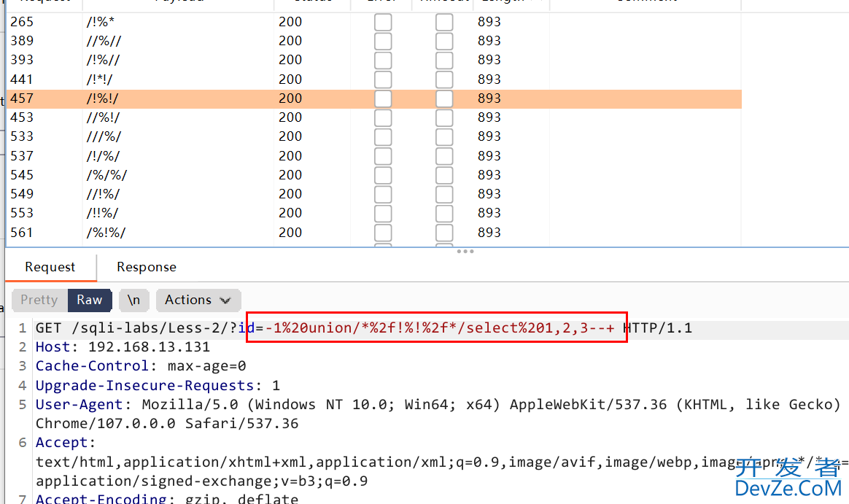This screenshot has height=504, width=849.
Task: Select request number 553
Action: pos(22,213)
